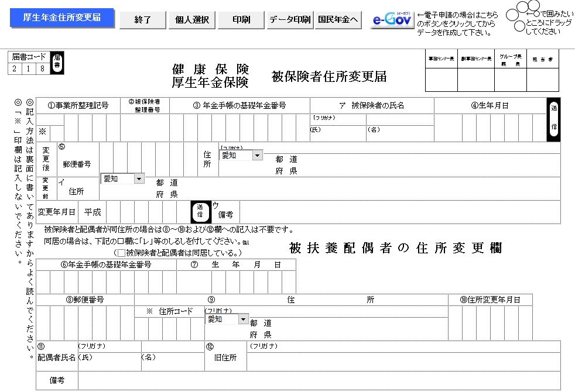Click the e-Gov electronic application logo button
Screen dimensions: 575x392
pyautogui.click(x=392, y=19)
